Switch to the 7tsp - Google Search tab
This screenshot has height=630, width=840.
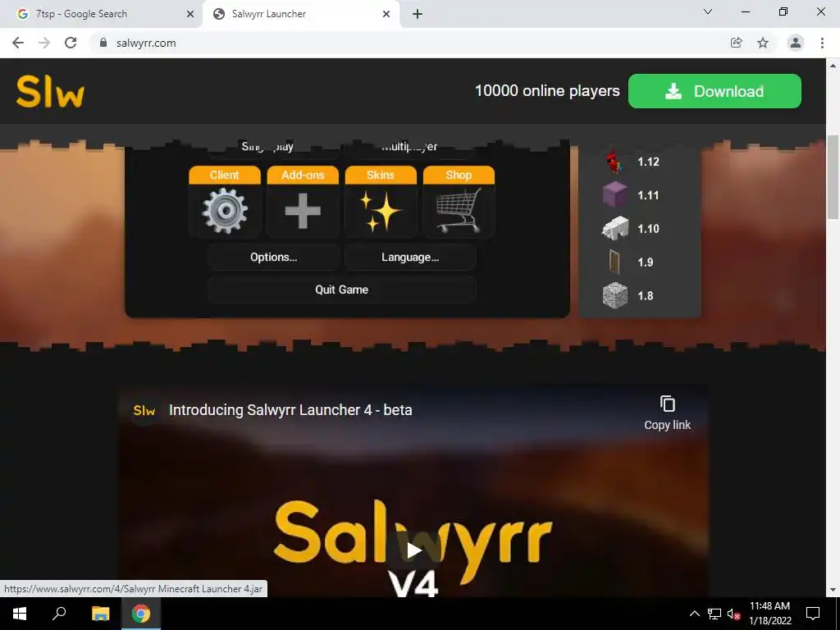tap(102, 14)
